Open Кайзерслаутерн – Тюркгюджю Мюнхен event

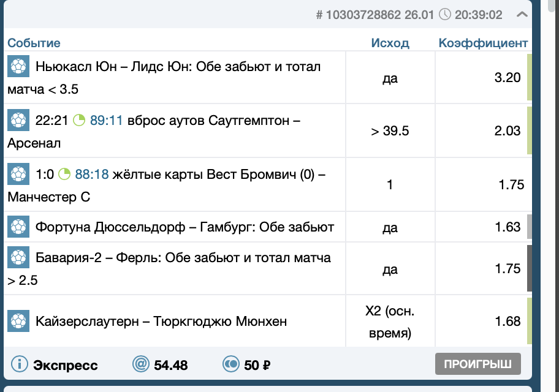(161, 321)
